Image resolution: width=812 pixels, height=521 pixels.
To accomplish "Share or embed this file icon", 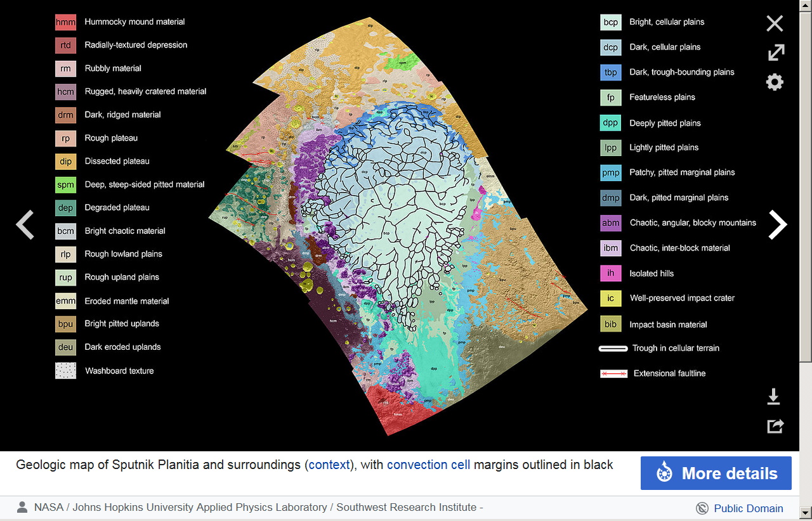I will tap(775, 426).
